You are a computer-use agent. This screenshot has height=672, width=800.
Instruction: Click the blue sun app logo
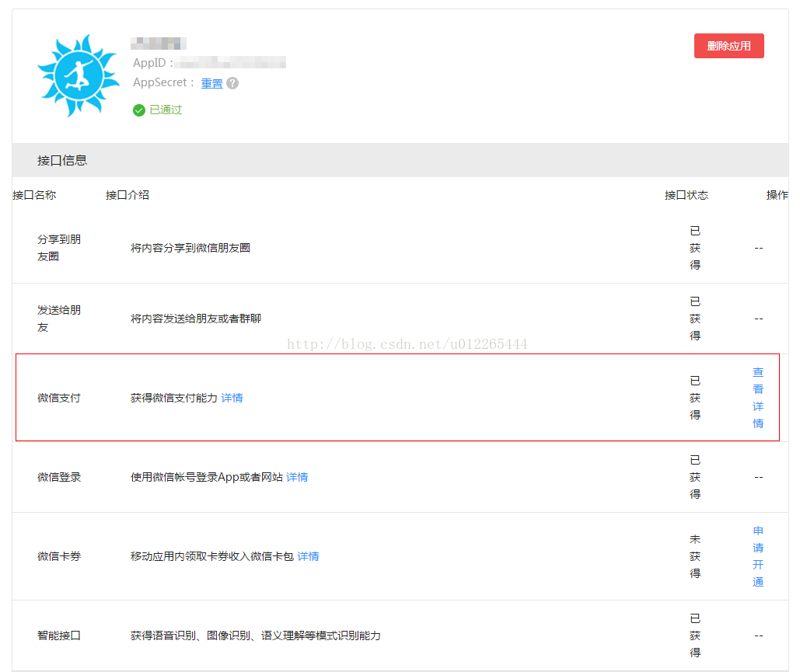79,76
